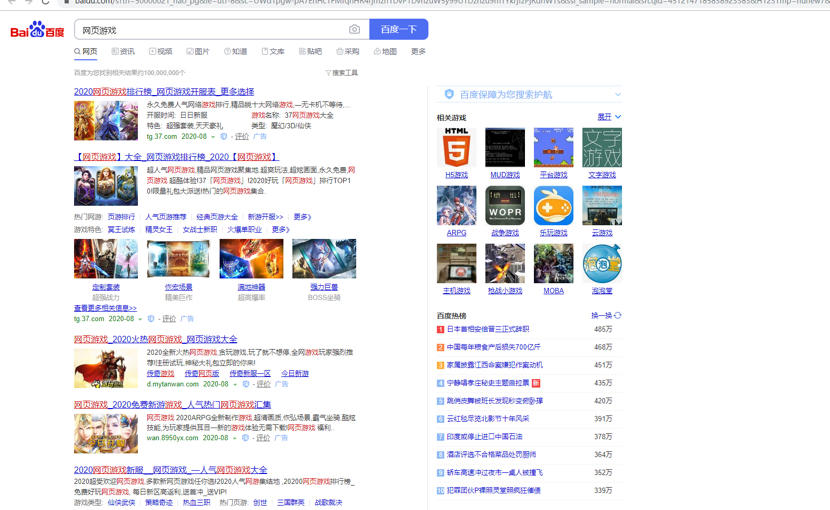830x510 pixels.
Task: Switch to the 视频 tab
Action: 160,51
